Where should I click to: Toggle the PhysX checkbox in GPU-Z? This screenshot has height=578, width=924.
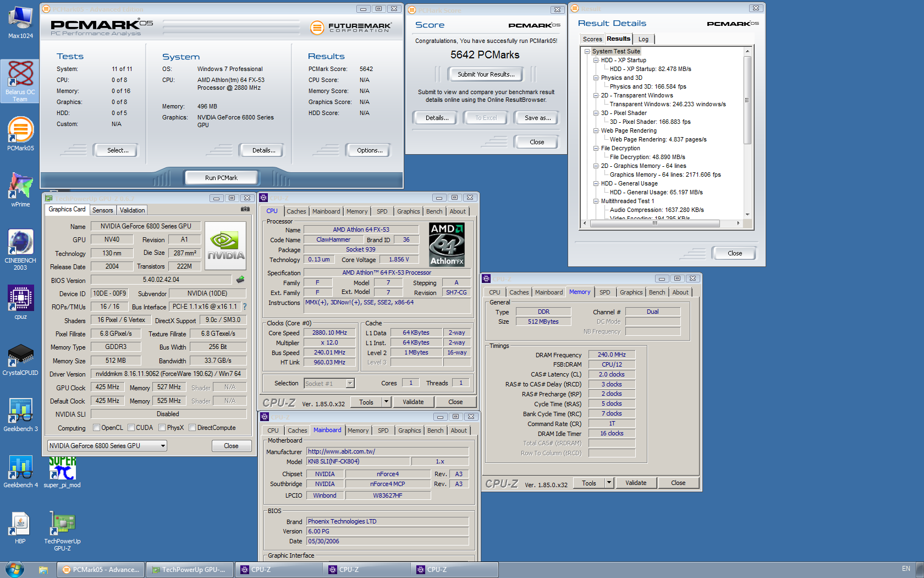coord(162,428)
